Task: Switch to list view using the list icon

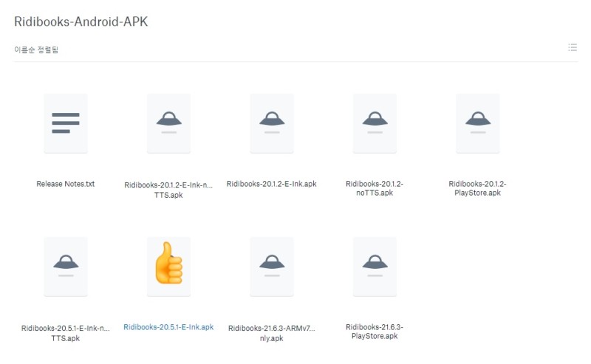Action: click(x=572, y=47)
